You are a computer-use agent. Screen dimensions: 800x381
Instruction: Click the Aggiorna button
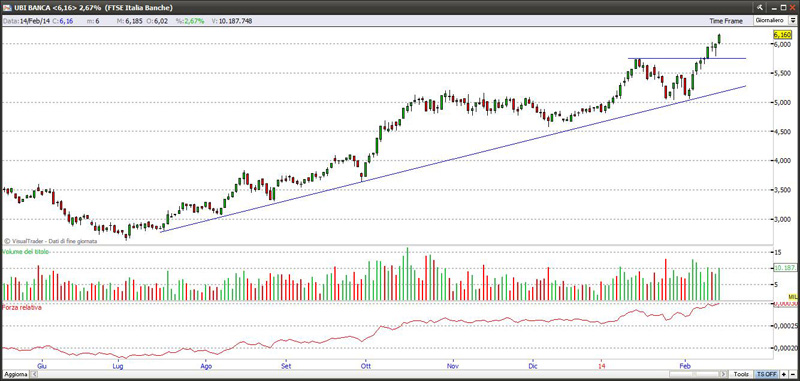point(15,374)
